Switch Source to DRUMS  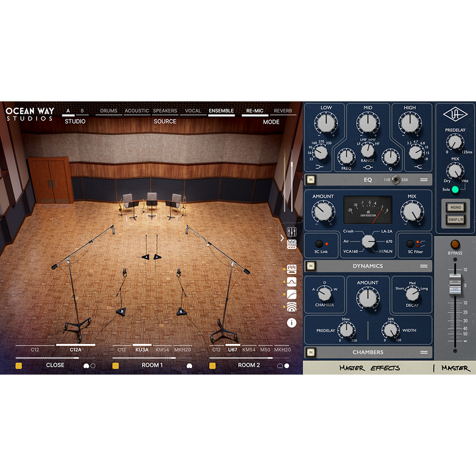tap(109, 110)
